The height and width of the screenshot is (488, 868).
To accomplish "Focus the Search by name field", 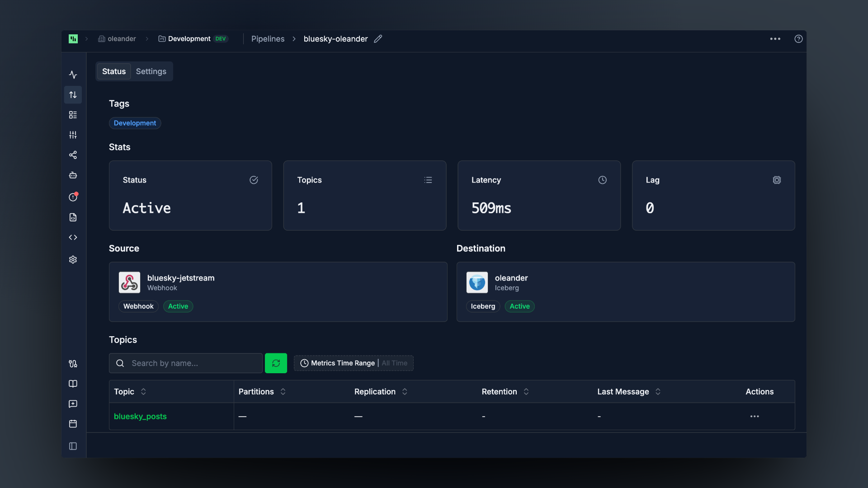I will [186, 363].
